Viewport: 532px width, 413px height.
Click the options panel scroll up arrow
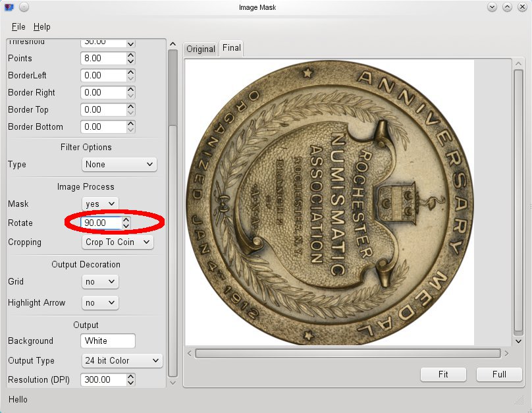click(x=173, y=44)
